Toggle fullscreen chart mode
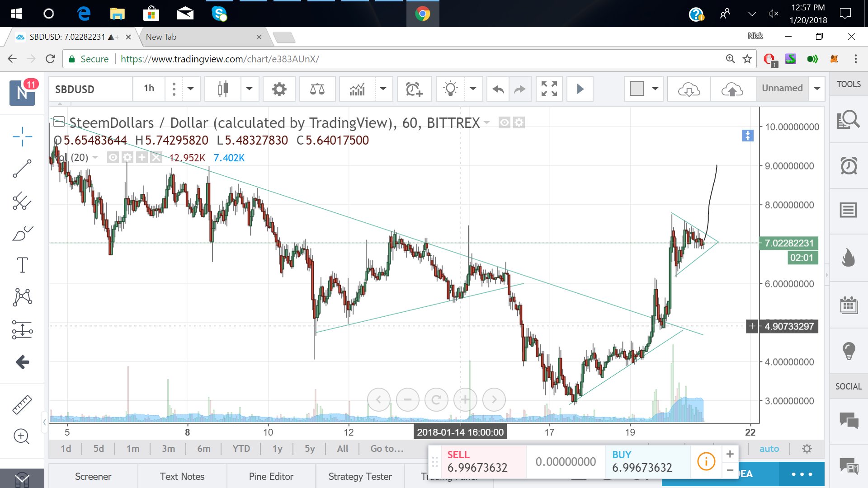This screenshot has height=488, width=868. point(549,89)
